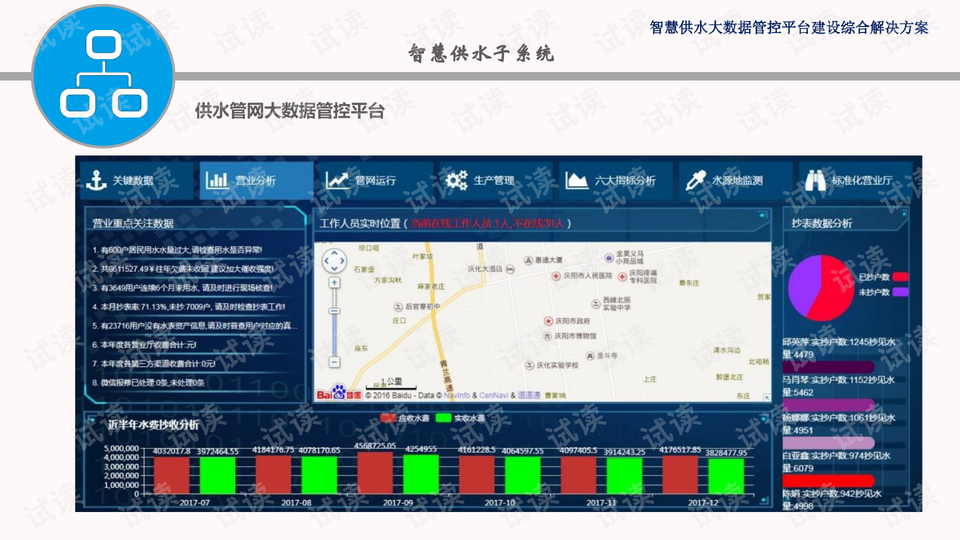The width and height of the screenshot is (960, 540).
Task: Zoom out with the map minus button
Action: pos(334,362)
